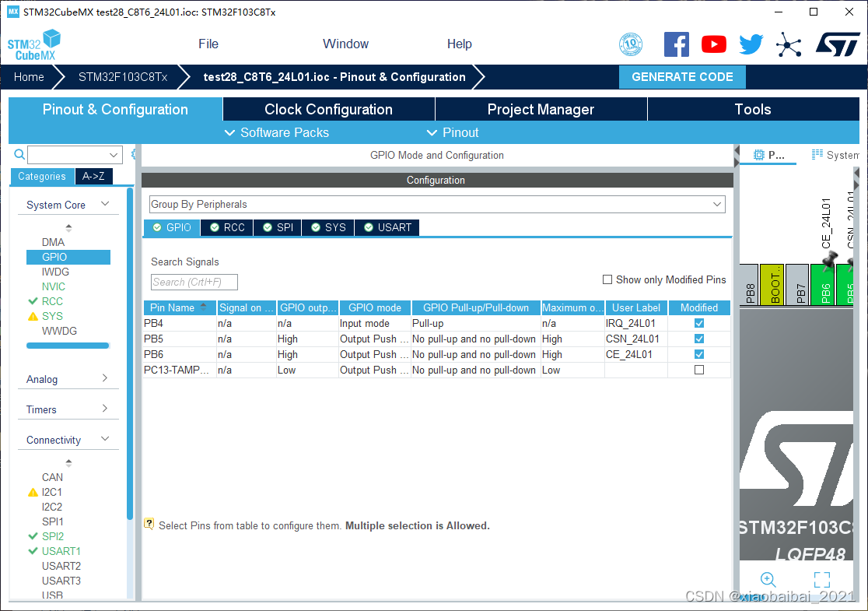Click the fit-to-view frame icon
Image resolution: width=868 pixels, height=611 pixels.
pos(822,579)
